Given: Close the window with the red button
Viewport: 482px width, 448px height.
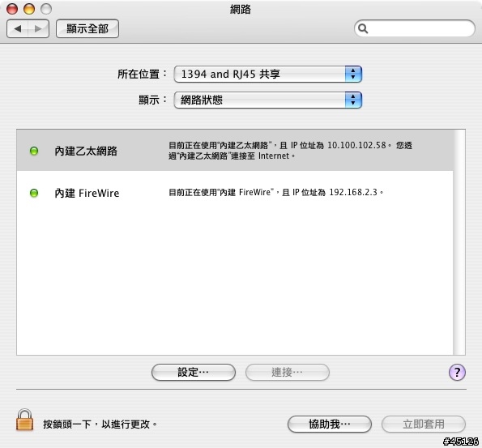Looking at the screenshot, I should (12, 9).
